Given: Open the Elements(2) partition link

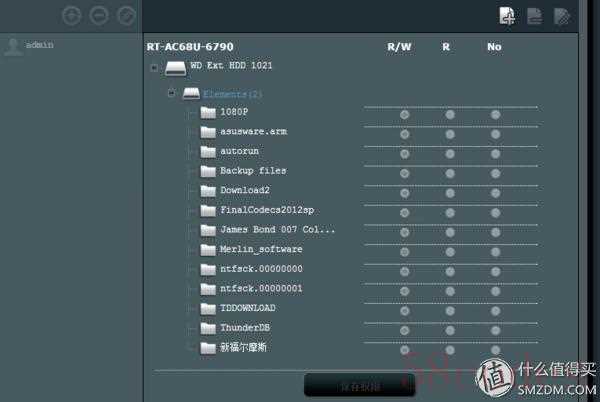Looking at the screenshot, I should [x=232, y=94].
